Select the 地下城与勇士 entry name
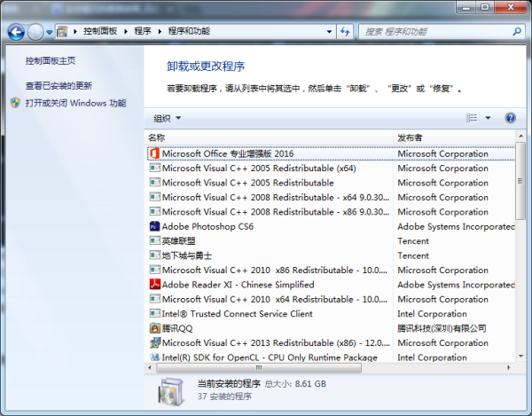This screenshot has height=416, width=532. pyautogui.click(x=187, y=255)
